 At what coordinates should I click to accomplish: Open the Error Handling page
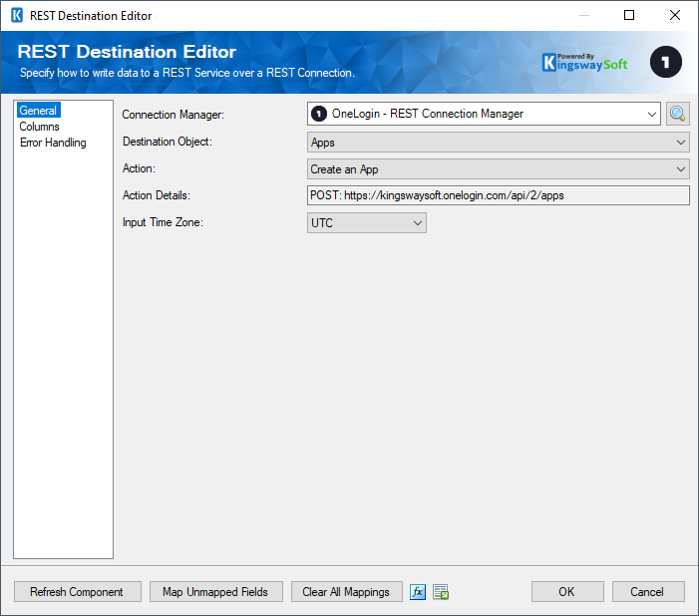coord(53,143)
